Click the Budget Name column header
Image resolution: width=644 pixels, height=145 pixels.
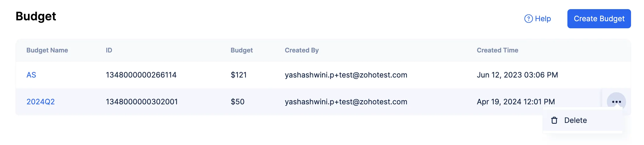coord(47,50)
